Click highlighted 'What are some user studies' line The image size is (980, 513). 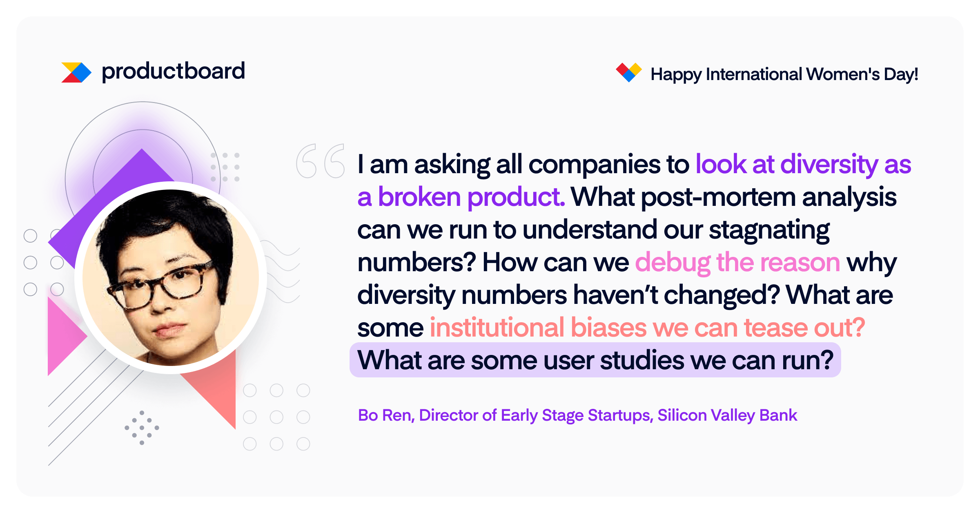(x=595, y=360)
